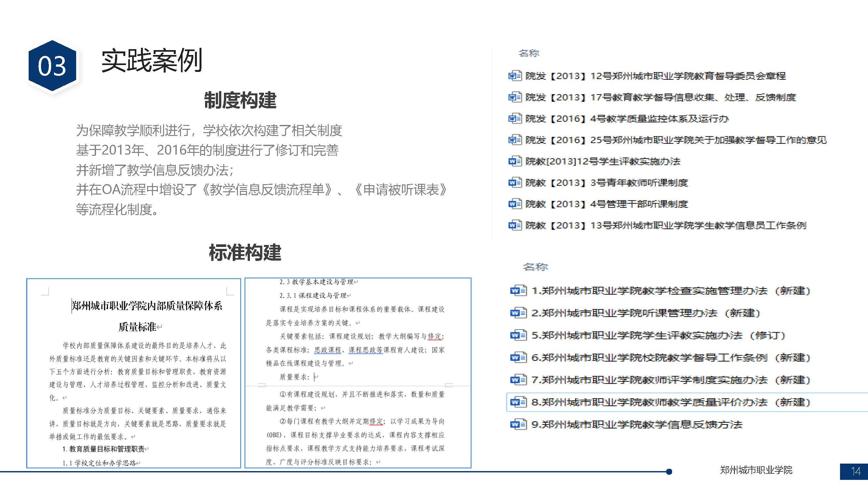
Task: Select highlighted 8.教师教学质量评价办法 file
Action: (x=670, y=402)
